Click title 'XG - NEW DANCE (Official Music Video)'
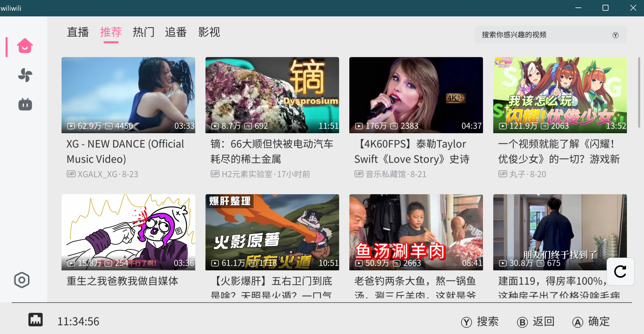The image size is (644, 334). click(x=125, y=151)
